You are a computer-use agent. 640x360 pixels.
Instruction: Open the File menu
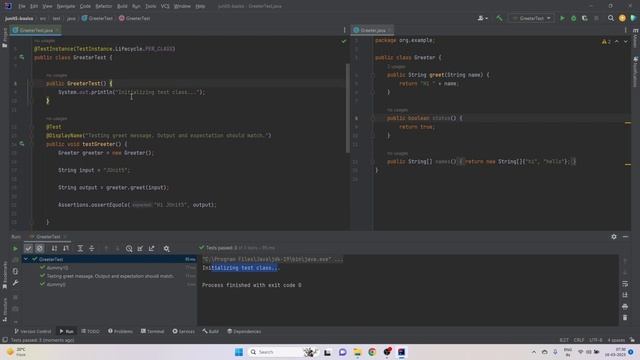point(22,6)
